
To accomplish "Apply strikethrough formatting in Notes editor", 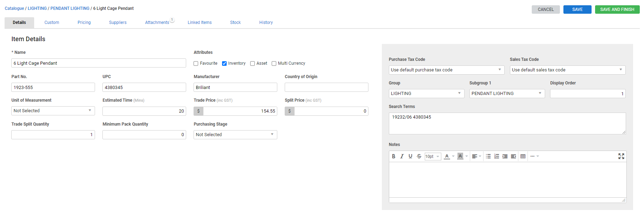I will point(419,156).
